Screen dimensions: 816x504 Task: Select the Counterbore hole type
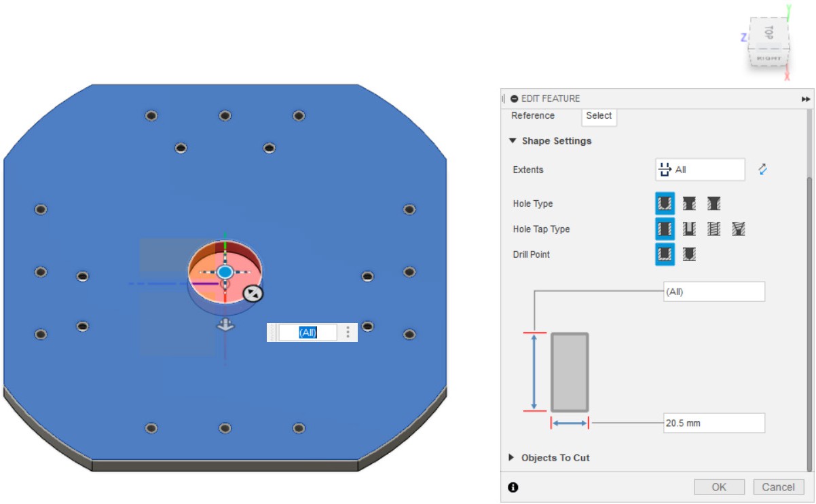(x=689, y=203)
